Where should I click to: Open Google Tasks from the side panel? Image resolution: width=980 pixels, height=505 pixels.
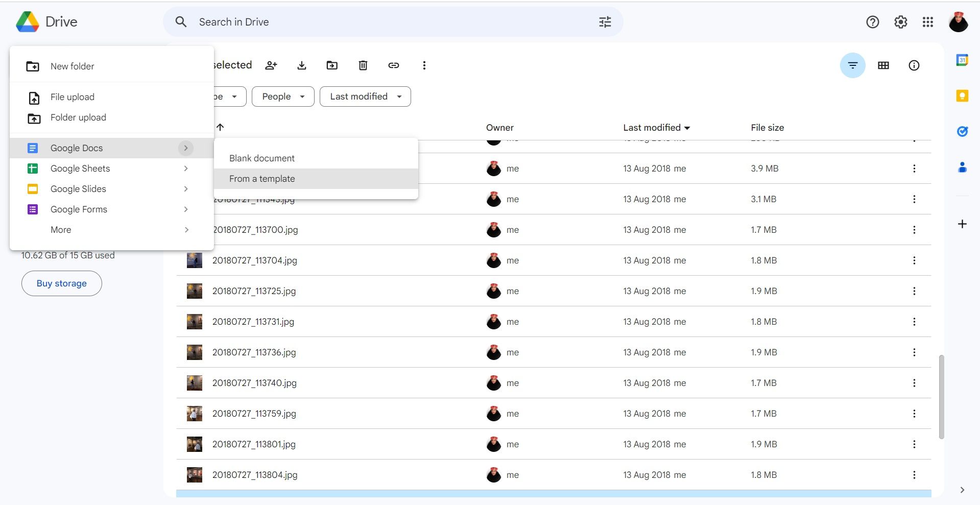[x=962, y=132]
